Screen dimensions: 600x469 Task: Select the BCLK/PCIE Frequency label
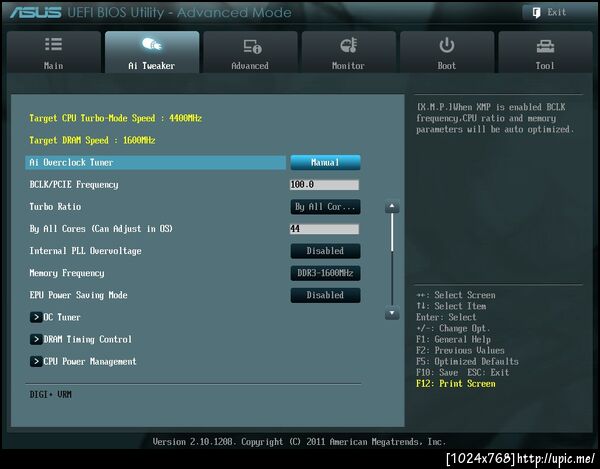[x=74, y=185]
